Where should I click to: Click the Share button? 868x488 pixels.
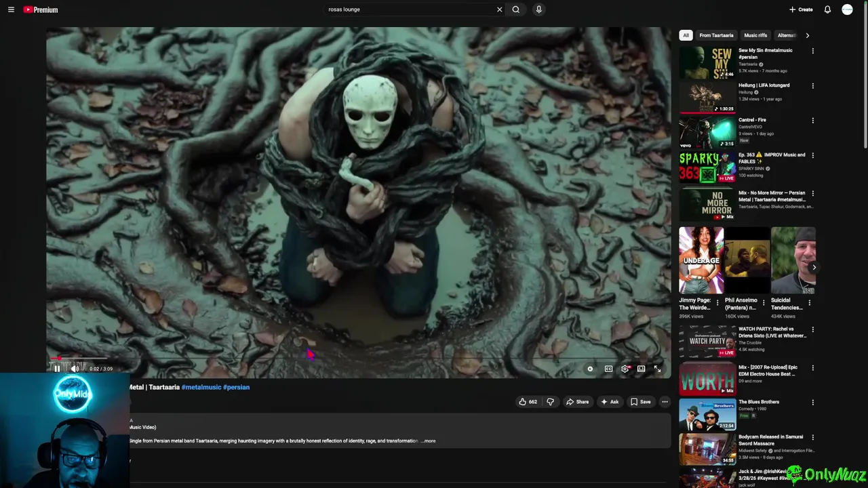point(578,402)
